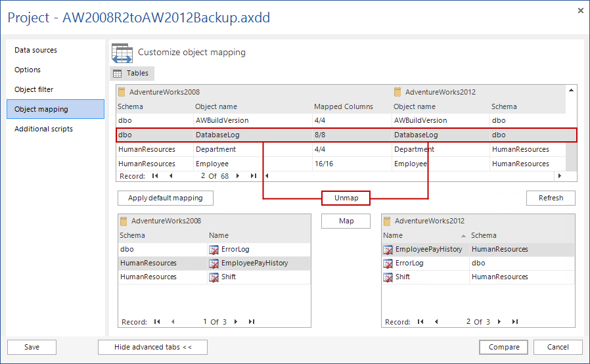Viewport: 590px width, 364px height.
Task: Go to first record in AdventureWorks2012 unmapped list
Action: [x=420, y=321]
